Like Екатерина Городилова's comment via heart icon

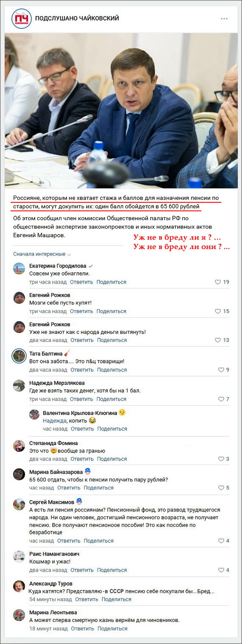click(218, 282)
